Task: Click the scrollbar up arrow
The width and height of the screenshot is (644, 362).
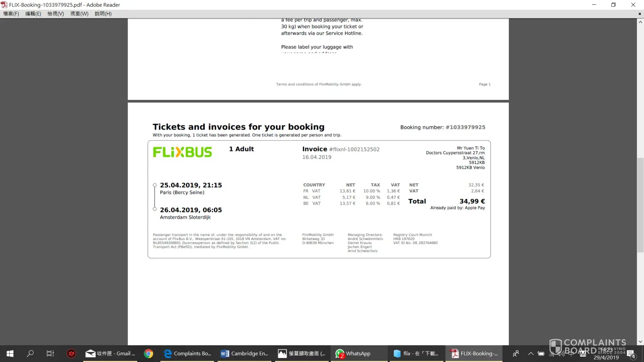Action: click(x=640, y=22)
